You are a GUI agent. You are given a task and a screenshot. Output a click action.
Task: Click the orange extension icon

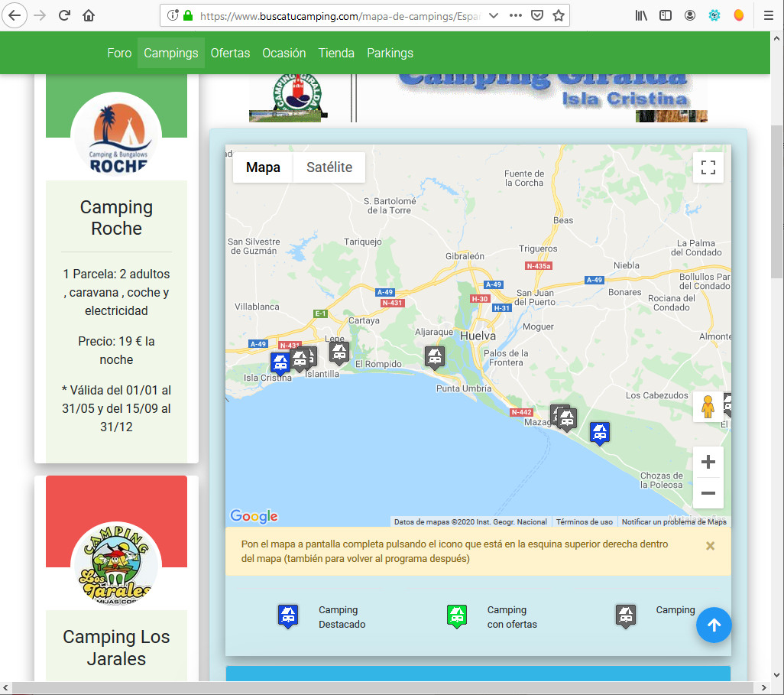pos(738,15)
